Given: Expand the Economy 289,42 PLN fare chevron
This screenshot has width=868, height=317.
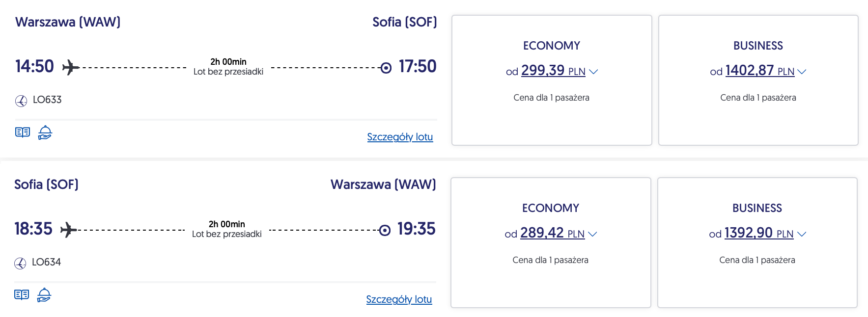Looking at the screenshot, I should [x=592, y=234].
